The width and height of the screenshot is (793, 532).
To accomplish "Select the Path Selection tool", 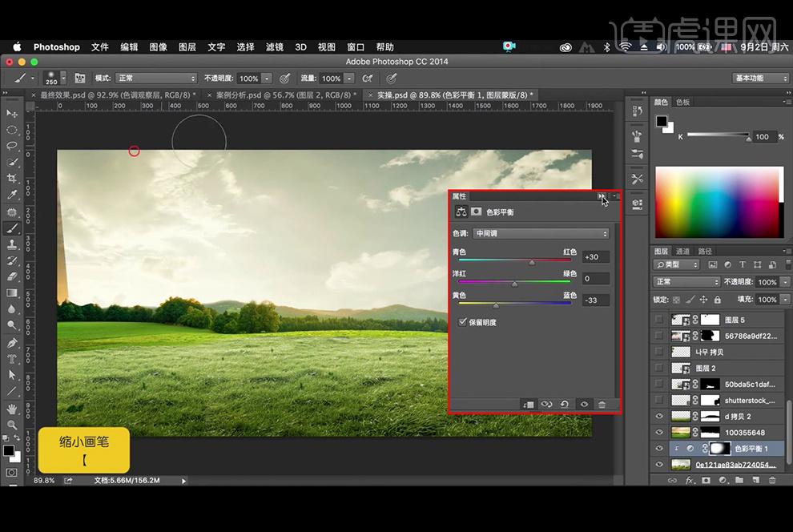I will pos(12,375).
